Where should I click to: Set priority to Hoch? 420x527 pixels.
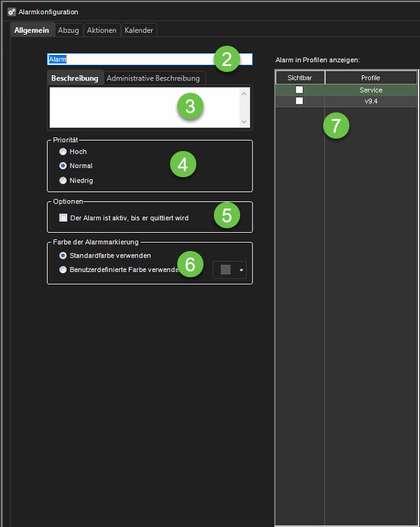(x=63, y=152)
